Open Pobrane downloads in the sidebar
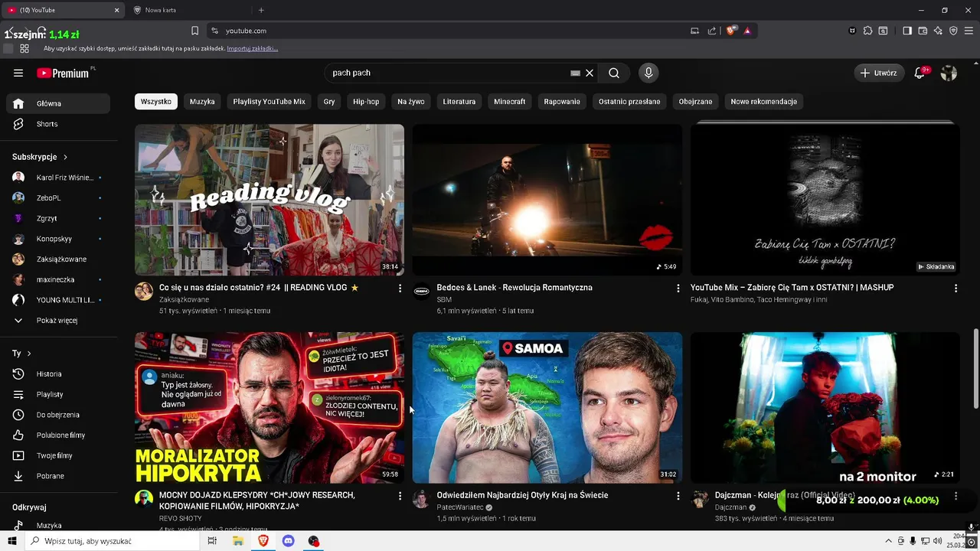The height and width of the screenshot is (551, 980). (58, 476)
